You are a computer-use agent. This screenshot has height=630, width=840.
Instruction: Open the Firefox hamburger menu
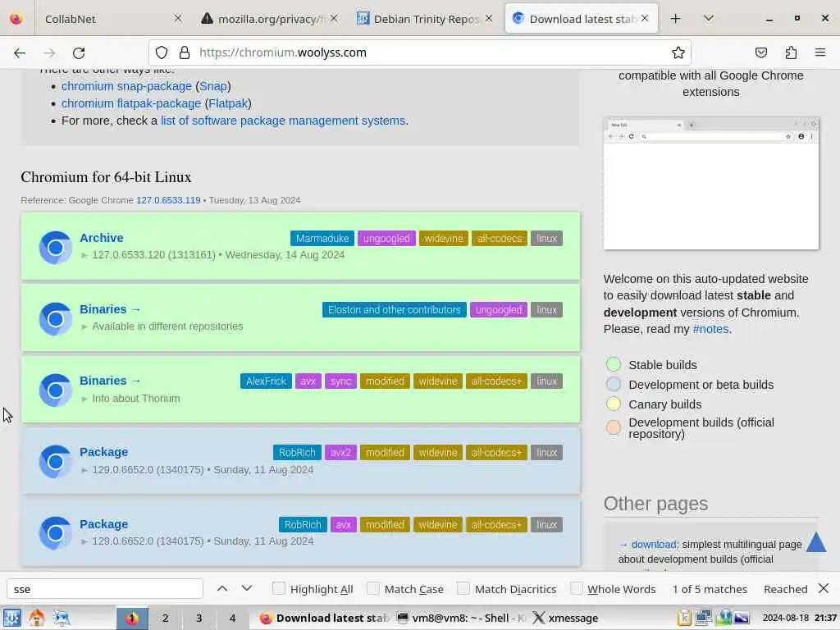pos(820,52)
